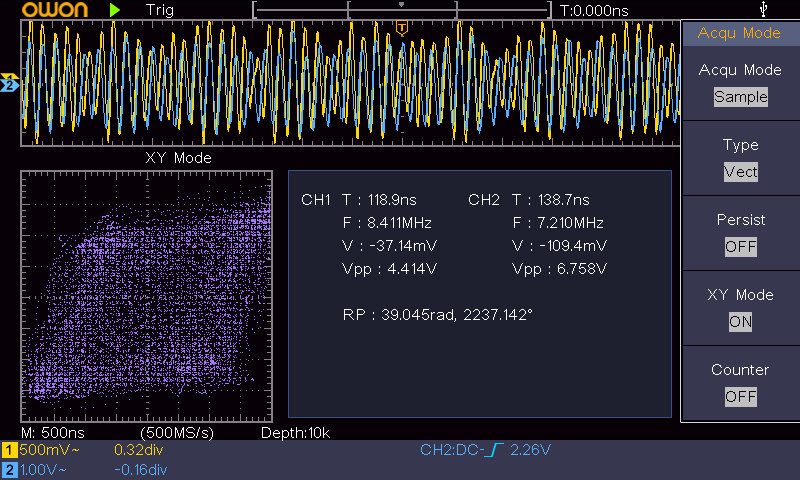The image size is (800, 480).
Task: Click the USB connection icon
Action: point(766,10)
